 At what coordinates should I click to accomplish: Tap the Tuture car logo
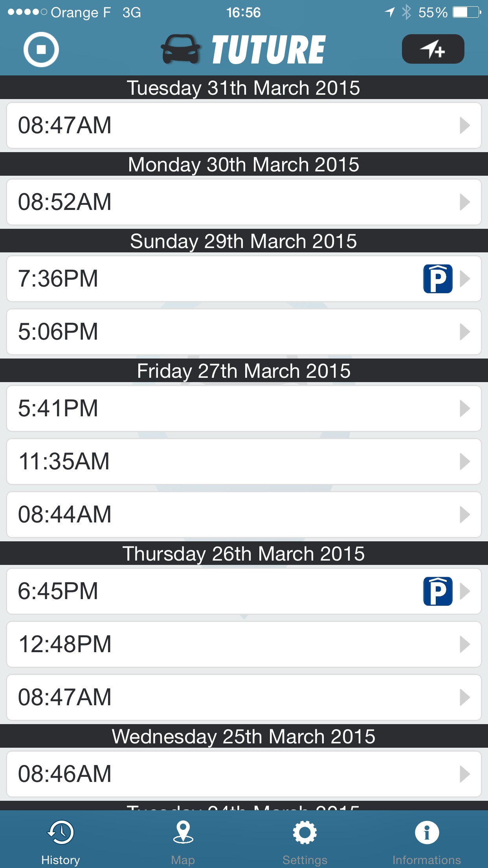click(181, 50)
